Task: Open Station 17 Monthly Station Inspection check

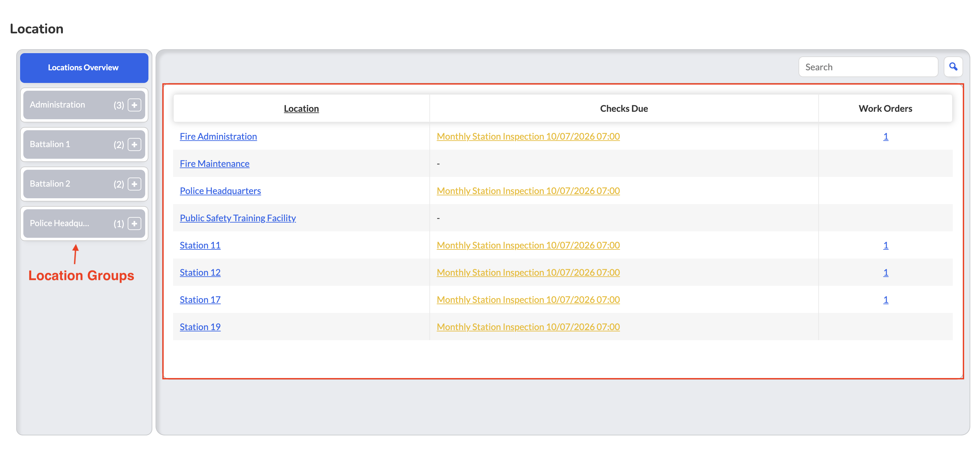Action: (528, 300)
